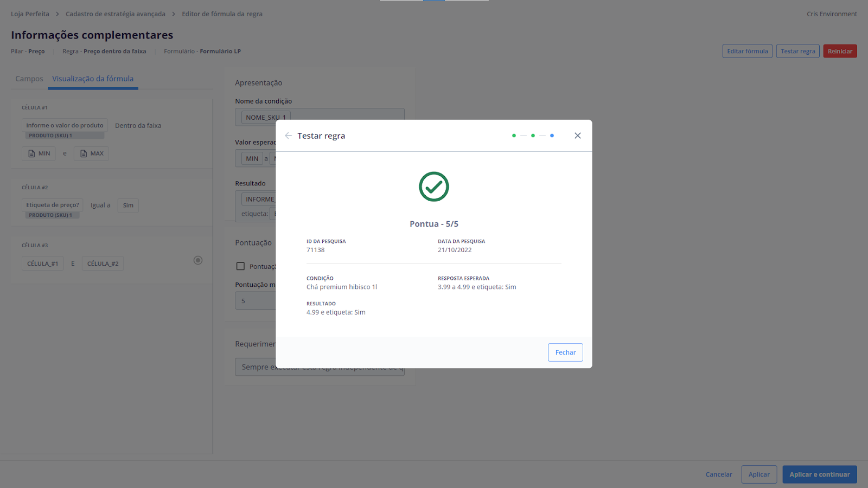The width and height of the screenshot is (868, 488).
Task: Click the second green step dot
Action: [x=533, y=136]
